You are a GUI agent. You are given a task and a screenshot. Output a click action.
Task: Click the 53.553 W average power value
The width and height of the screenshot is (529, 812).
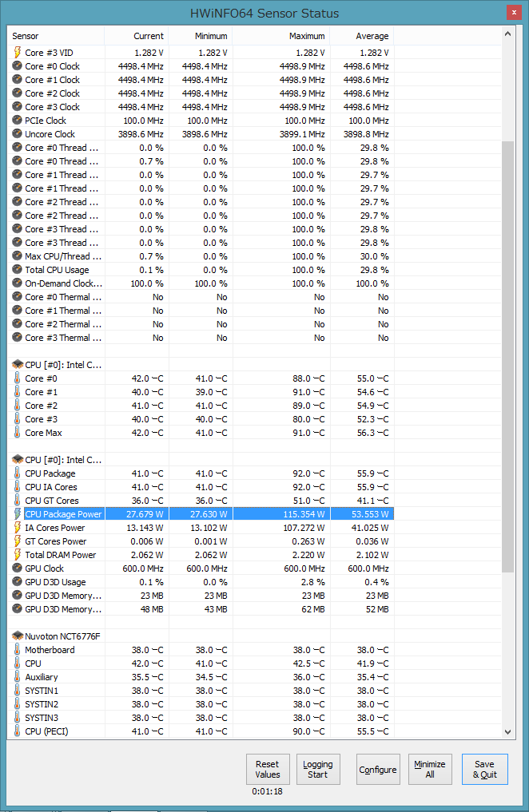(370, 513)
